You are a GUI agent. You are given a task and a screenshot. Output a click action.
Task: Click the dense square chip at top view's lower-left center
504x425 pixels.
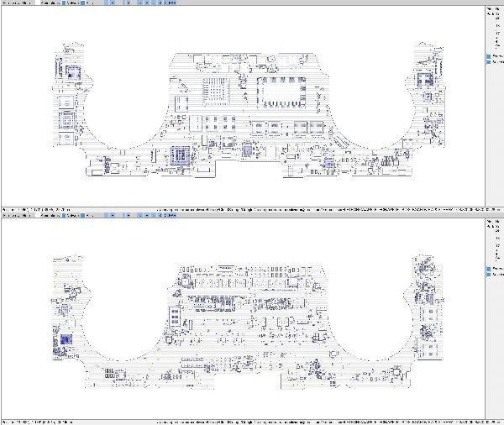pos(181,155)
